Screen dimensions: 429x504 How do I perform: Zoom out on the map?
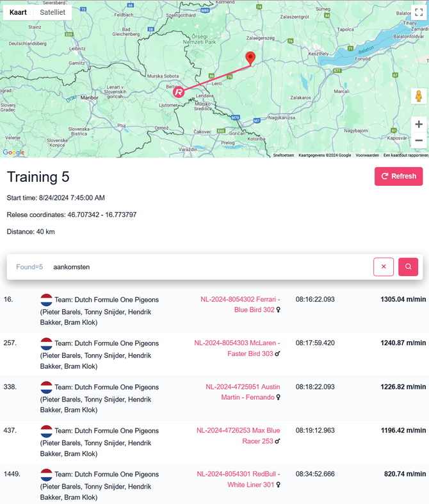pyautogui.click(x=419, y=140)
